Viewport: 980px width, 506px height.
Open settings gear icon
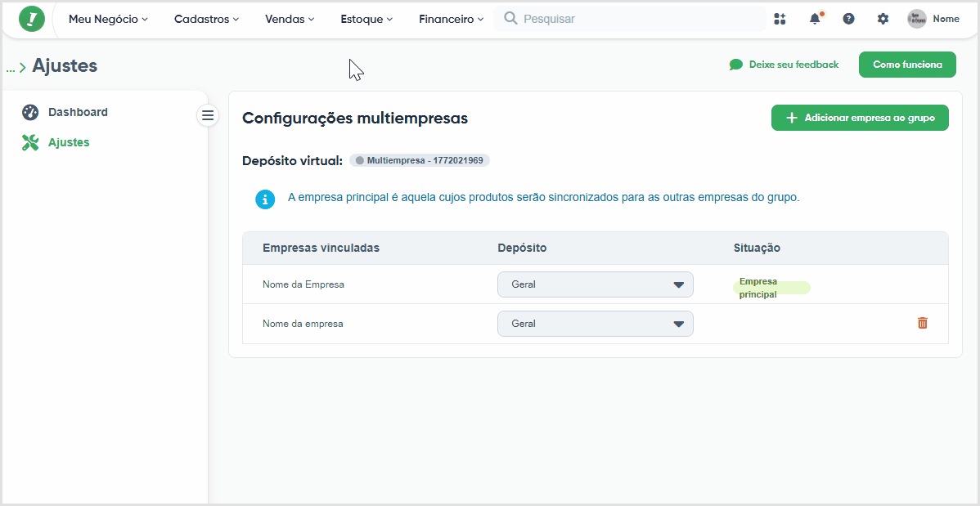tap(883, 19)
